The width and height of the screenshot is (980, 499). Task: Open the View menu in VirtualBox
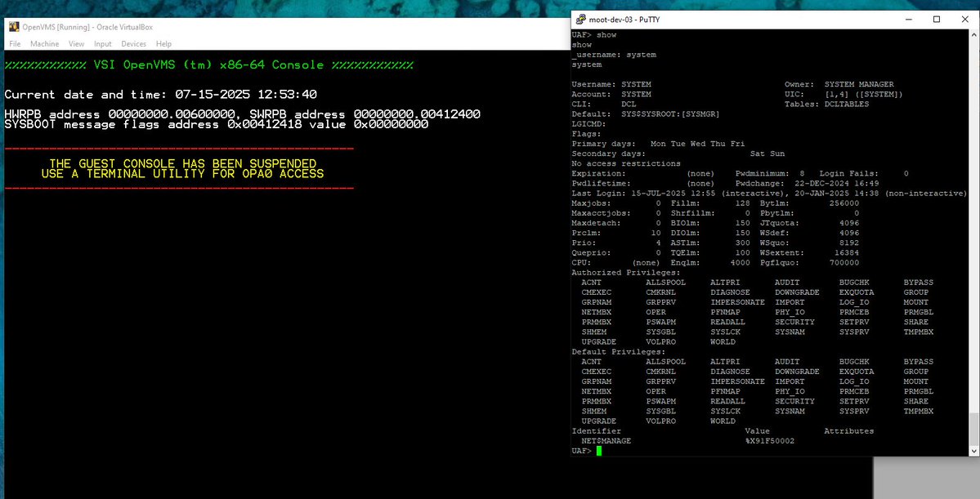tap(76, 44)
